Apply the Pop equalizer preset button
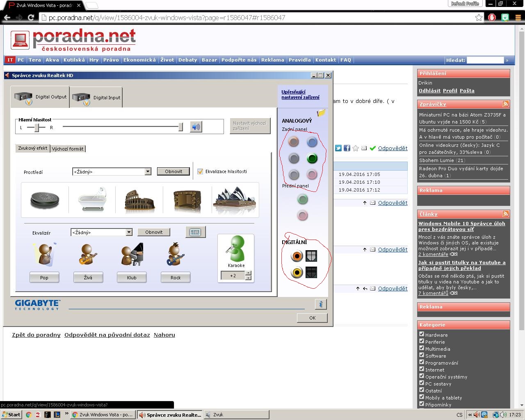Screen dimensions: 525x420 pyautogui.click(x=44, y=278)
